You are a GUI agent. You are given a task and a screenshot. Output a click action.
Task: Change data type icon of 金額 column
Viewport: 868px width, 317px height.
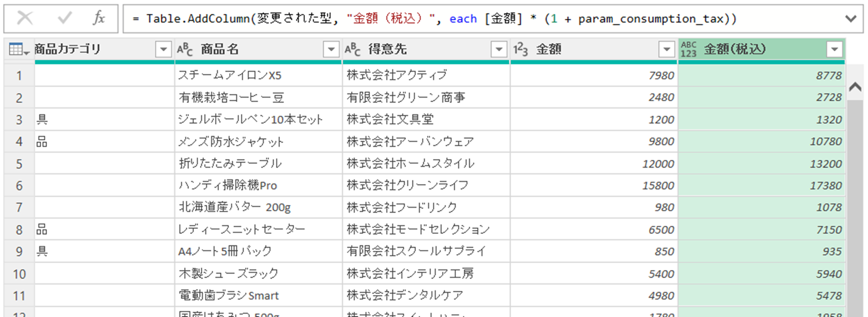[520, 50]
